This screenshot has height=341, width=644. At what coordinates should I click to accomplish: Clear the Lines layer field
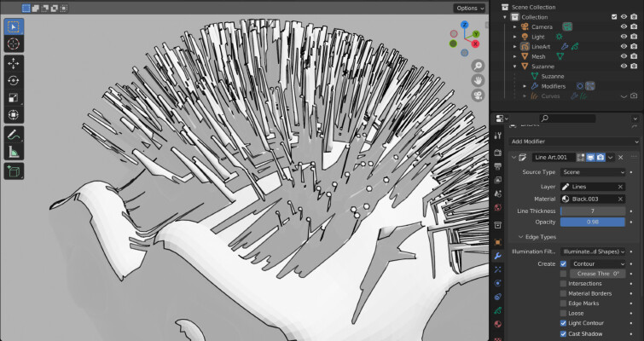[x=620, y=187]
